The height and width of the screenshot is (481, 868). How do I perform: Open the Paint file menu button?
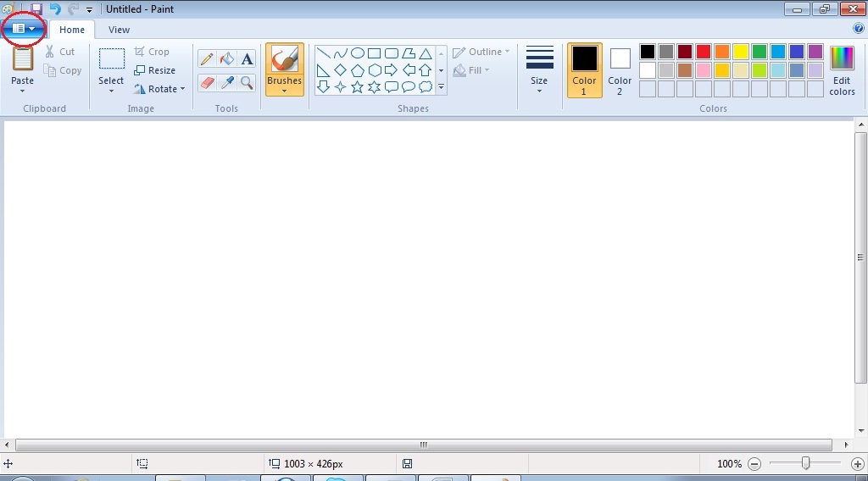23,28
